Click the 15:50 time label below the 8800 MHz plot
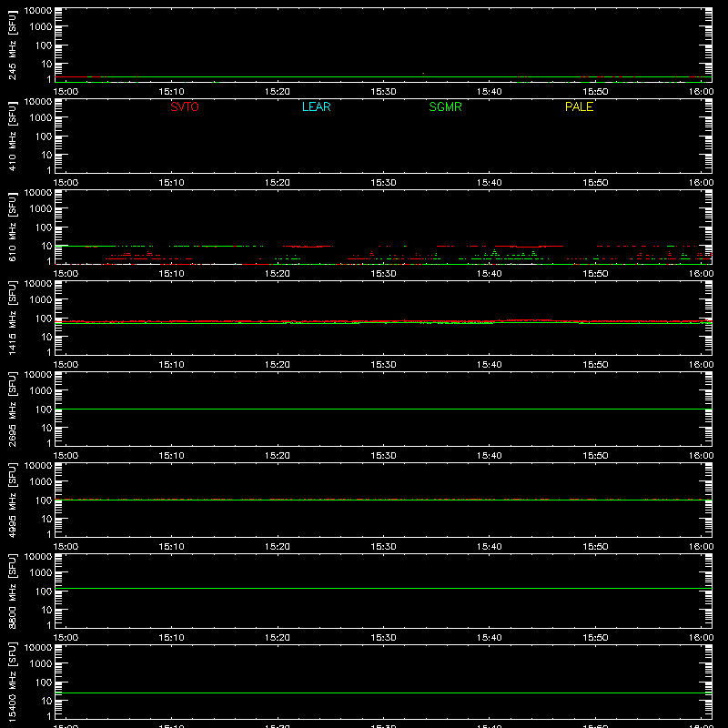This screenshot has width=728, height=728. click(595, 638)
